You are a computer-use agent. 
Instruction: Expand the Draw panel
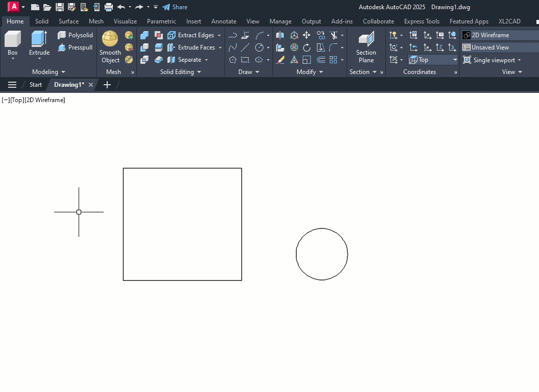[x=249, y=72]
